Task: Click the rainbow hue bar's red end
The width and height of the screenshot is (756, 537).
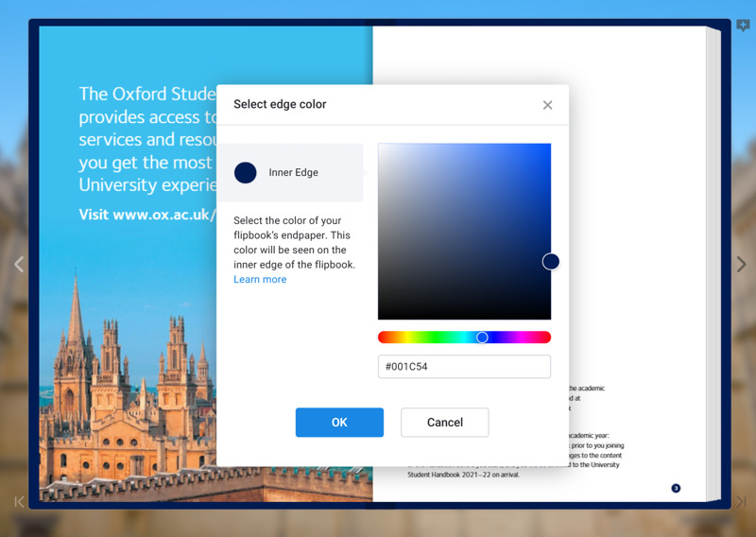Action: pos(383,338)
